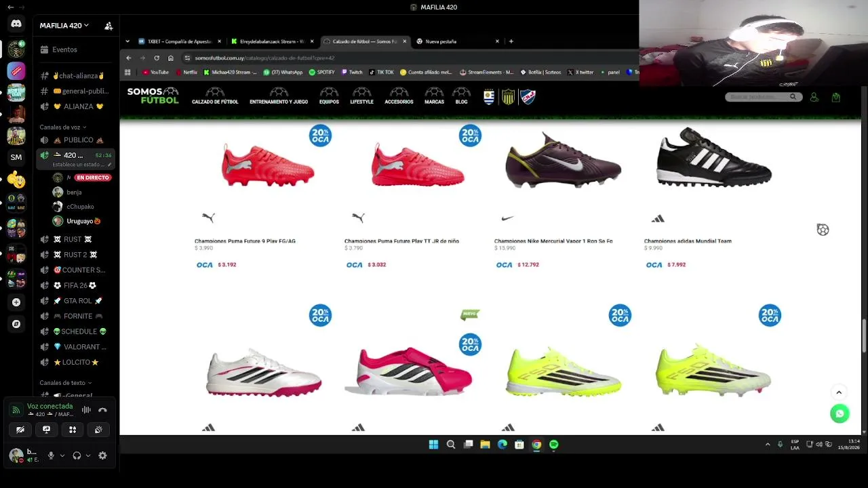This screenshot has height=488, width=868.
Task: Open headphone output device options arrow
Action: click(x=88, y=456)
